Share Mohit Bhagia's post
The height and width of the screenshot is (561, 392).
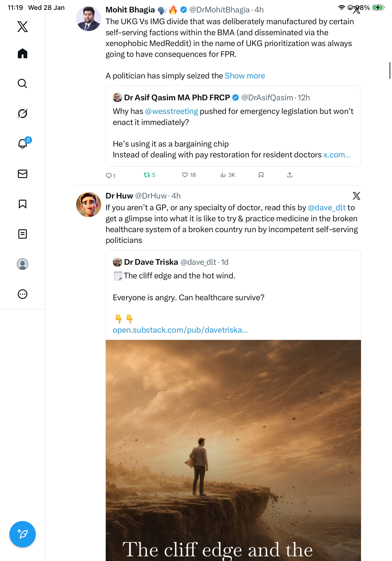point(290,175)
